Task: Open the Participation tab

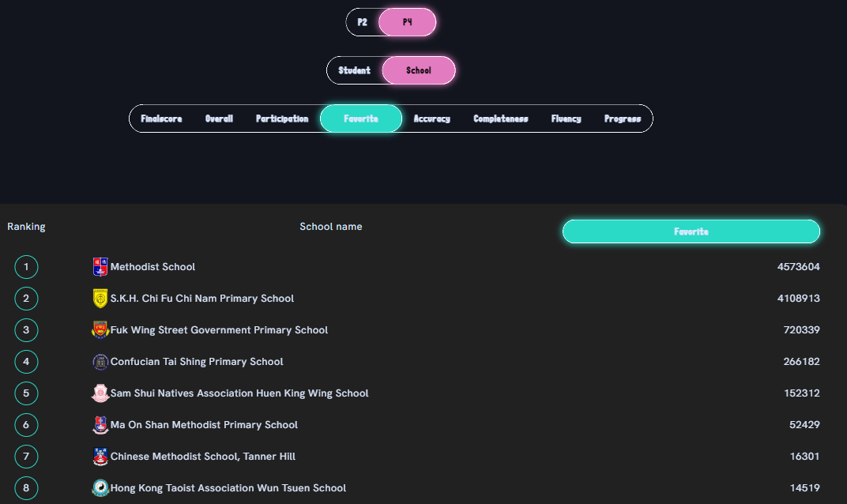Action: tap(282, 118)
